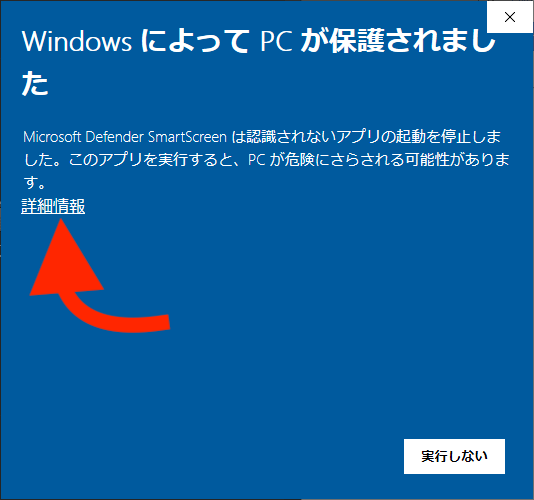Click the word Microsoft in the message
The width and height of the screenshot is (534, 500).
pos(52,137)
